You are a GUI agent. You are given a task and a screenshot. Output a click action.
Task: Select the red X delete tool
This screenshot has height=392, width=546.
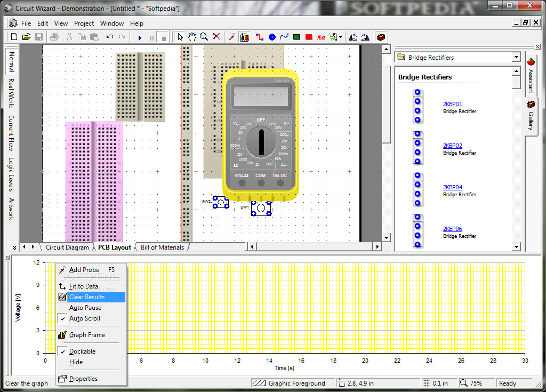click(216, 37)
